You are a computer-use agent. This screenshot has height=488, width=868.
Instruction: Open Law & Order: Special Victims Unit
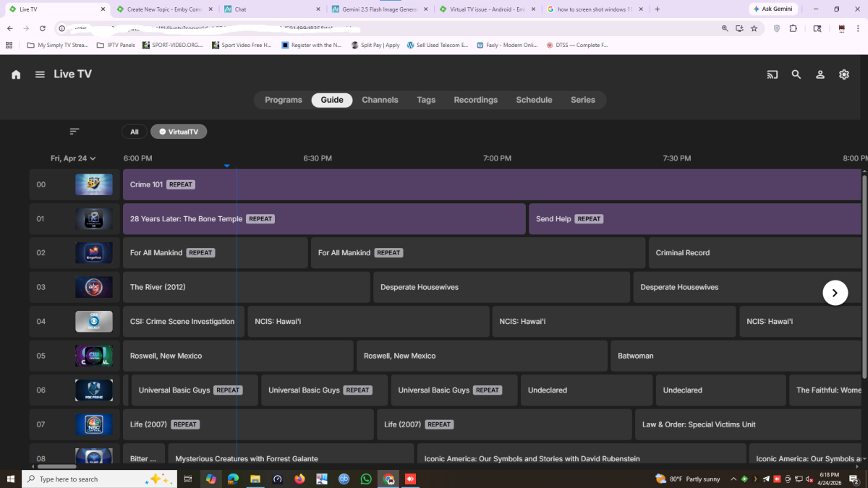748,424
